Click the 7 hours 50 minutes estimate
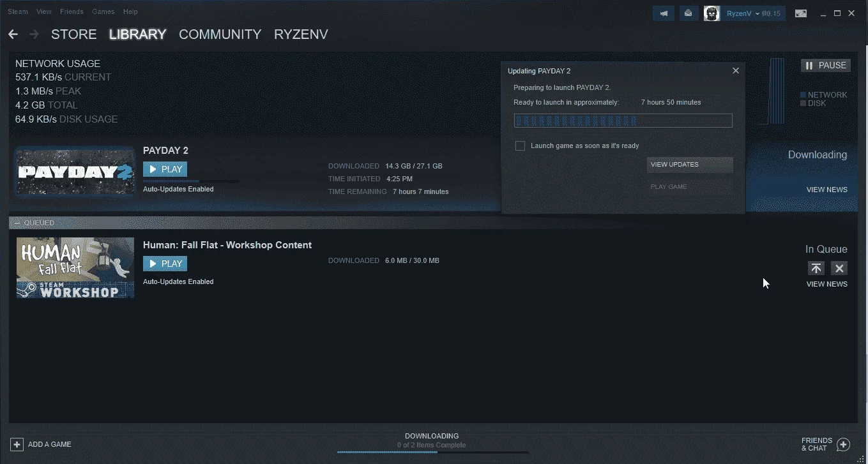 pyautogui.click(x=671, y=102)
